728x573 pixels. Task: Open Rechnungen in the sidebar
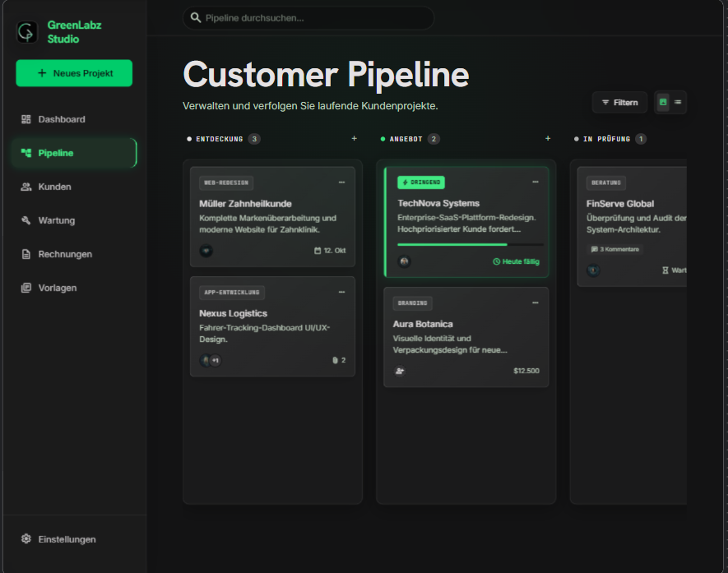point(74,254)
